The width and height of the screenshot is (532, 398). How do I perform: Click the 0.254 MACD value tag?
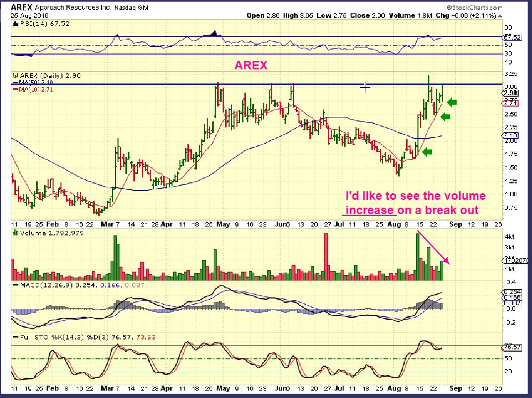point(512,292)
